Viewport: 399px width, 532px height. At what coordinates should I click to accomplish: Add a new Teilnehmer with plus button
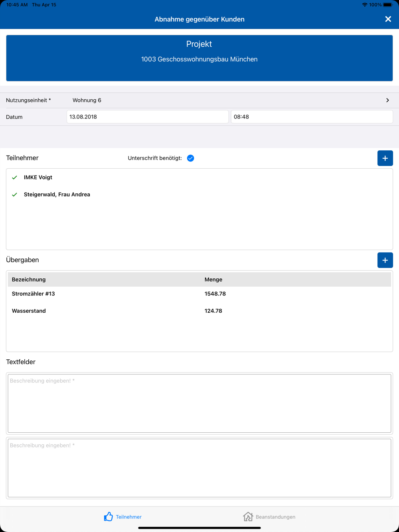(385, 158)
